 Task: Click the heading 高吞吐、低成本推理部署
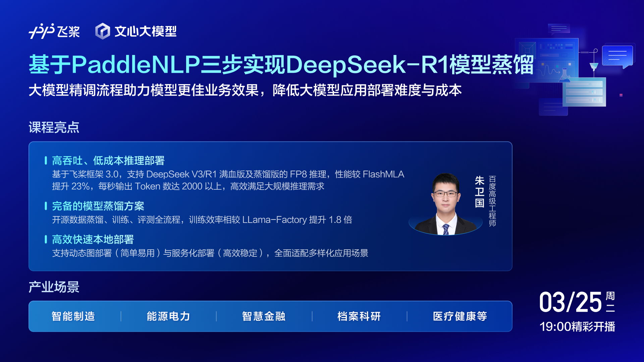point(108,161)
